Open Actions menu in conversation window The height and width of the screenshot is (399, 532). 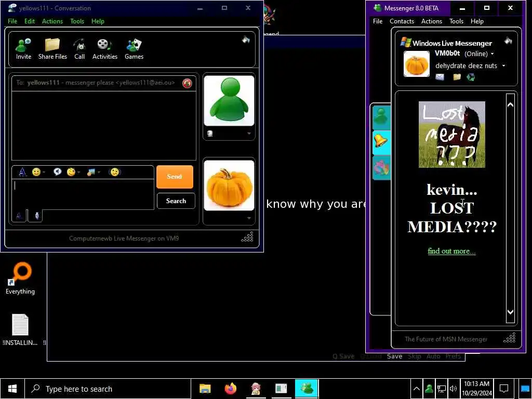(x=52, y=21)
